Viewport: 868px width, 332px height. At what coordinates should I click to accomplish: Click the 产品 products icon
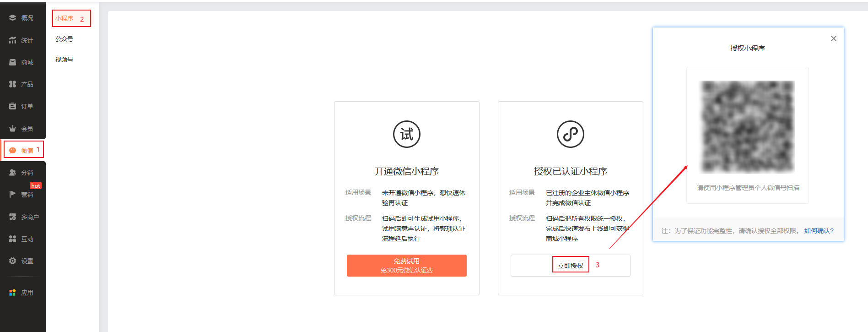point(12,84)
